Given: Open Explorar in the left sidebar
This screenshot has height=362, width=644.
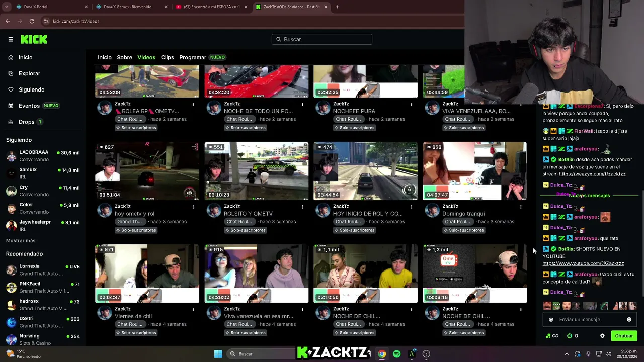Looking at the screenshot, I should 29,73.
